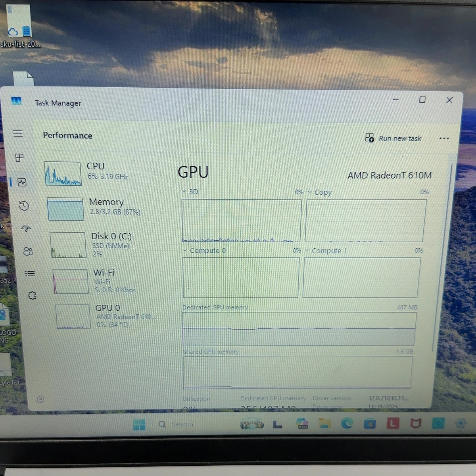Click the 1.6 GB shared memory label
This screenshot has height=476, width=476.
coord(404,351)
